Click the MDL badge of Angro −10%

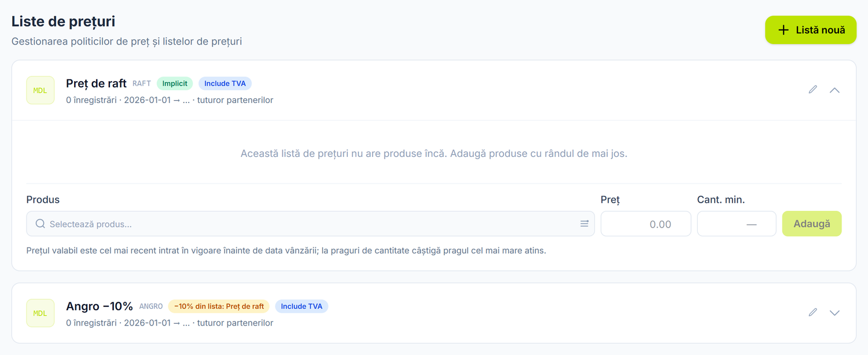41,313
